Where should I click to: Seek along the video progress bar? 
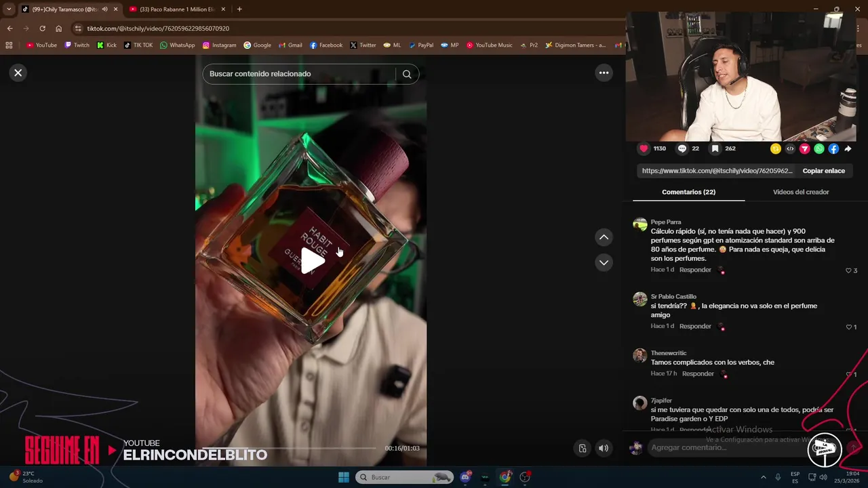click(290, 448)
